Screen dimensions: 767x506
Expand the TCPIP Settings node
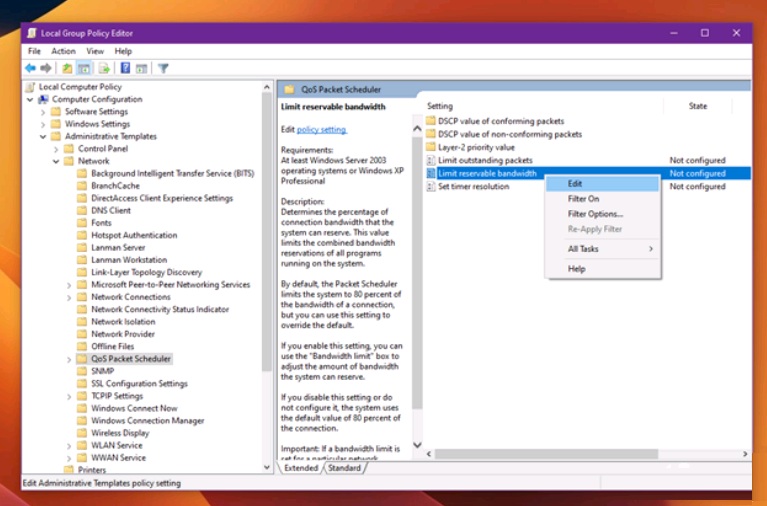(69, 396)
